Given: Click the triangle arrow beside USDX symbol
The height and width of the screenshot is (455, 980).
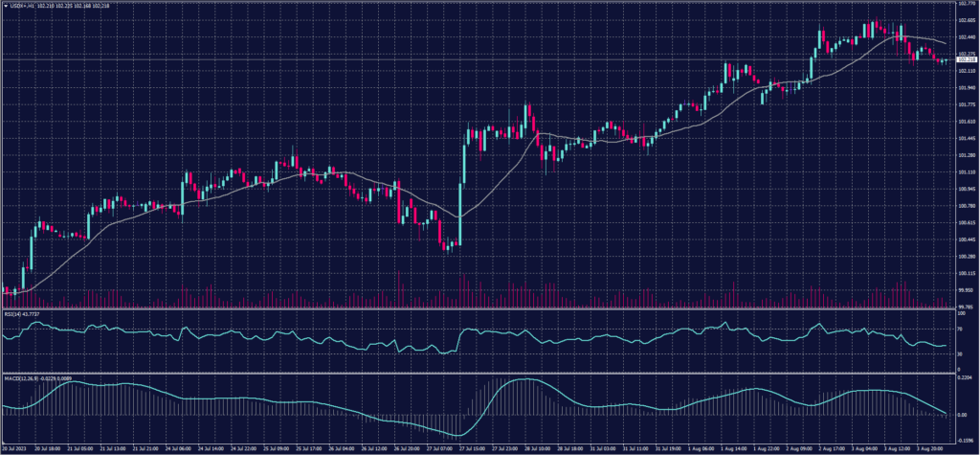Looking at the screenshot, I should click(x=5, y=7).
